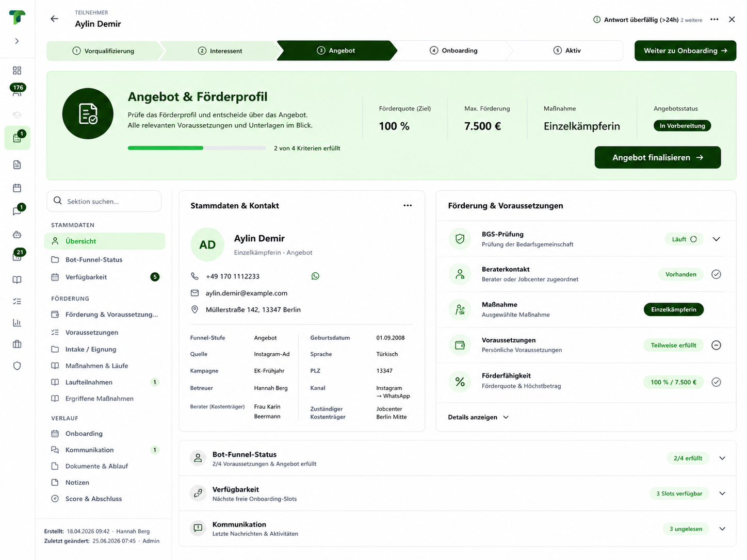The height and width of the screenshot is (560, 747).
Task: Expand the Kommunikation section chevron
Action: (722, 529)
